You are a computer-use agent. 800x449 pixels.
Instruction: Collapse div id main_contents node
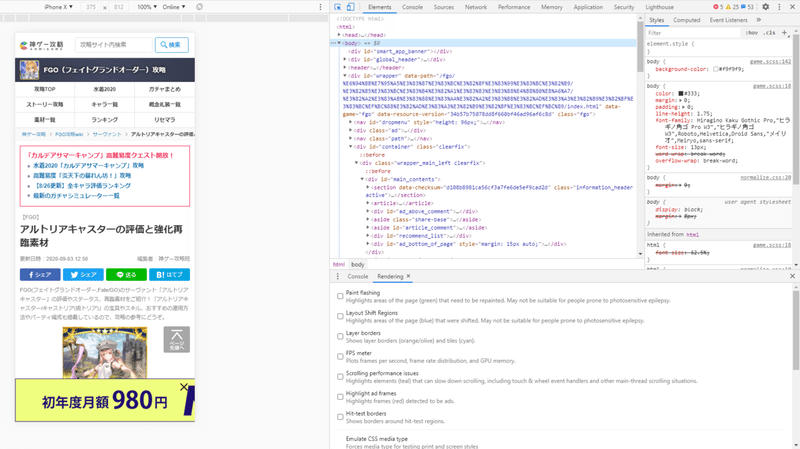(x=362, y=179)
